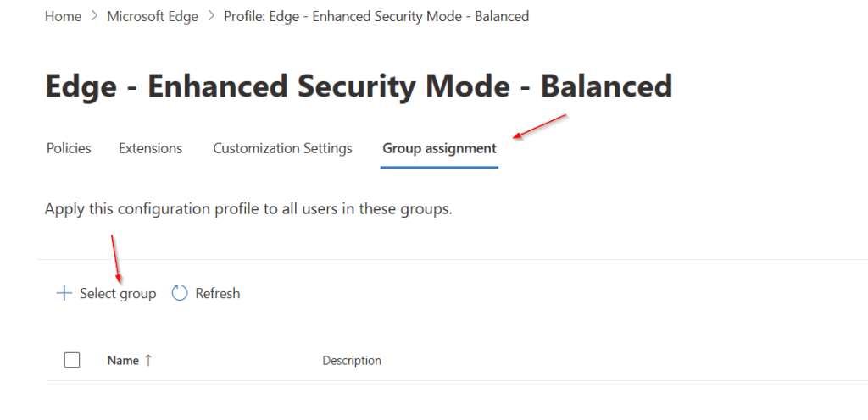The height and width of the screenshot is (420, 868).
Task: Click the Profile breadcrumb for Enhanced Security Mode
Action: (376, 17)
